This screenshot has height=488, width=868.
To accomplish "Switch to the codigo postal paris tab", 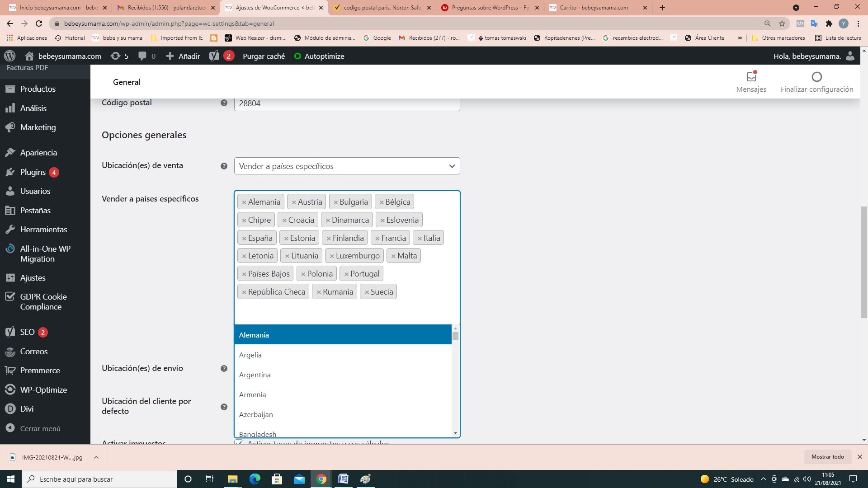I will [382, 8].
